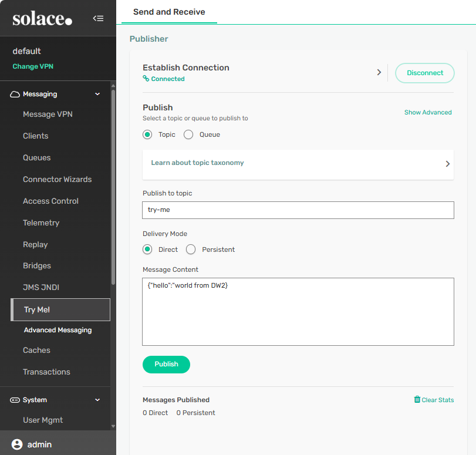Viewport: 476px width, 455px height.
Task: Click the trash icon beside Clear Stats
Action: 417,400
